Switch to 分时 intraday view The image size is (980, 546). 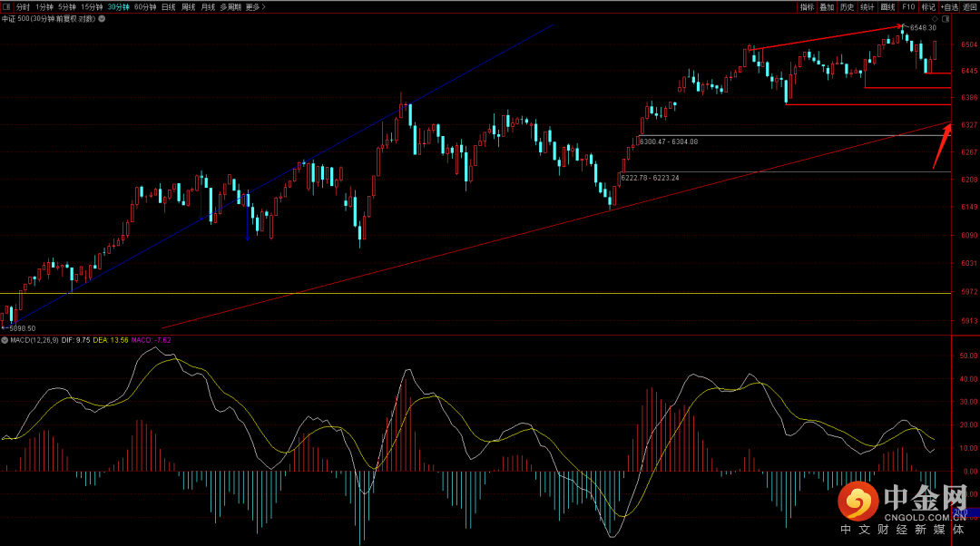(23, 7)
